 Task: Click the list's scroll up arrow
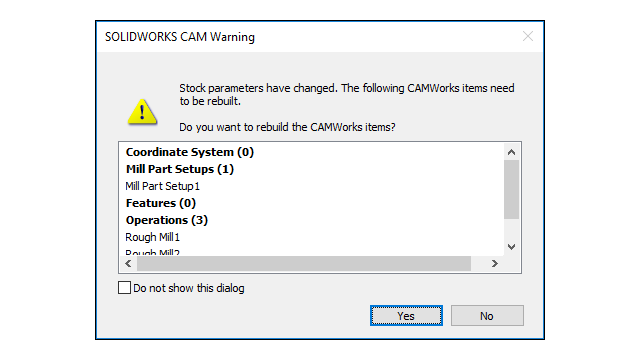(x=511, y=152)
